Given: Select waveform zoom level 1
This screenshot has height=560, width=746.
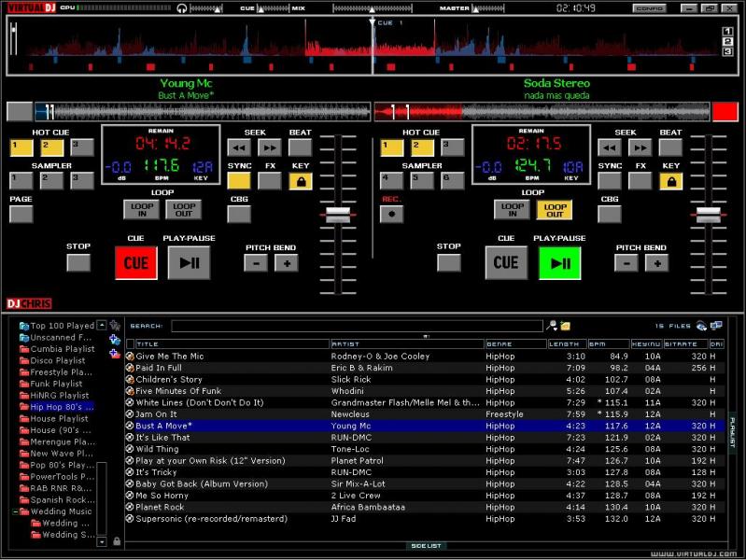Looking at the screenshot, I should (727, 32).
